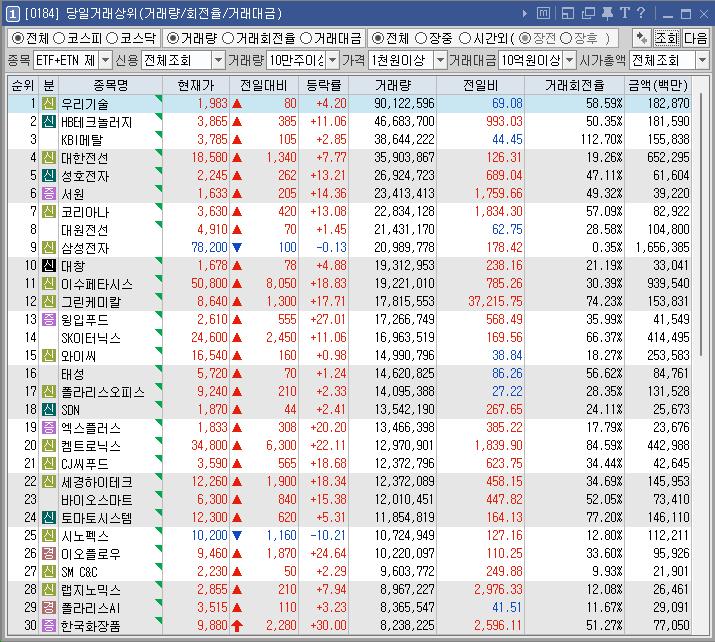
Task: Click the teal 신 badge in 토마토시스템 row
Action: tap(49, 517)
